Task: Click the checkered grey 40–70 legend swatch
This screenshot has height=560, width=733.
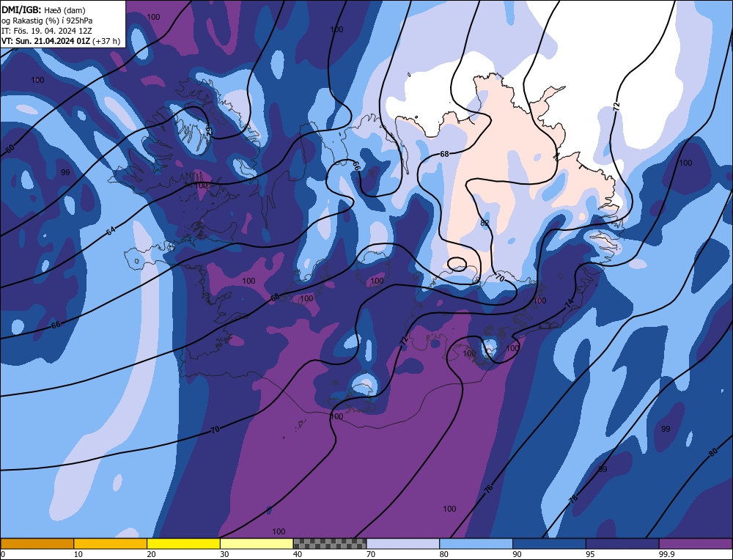Action: (x=330, y=543)
